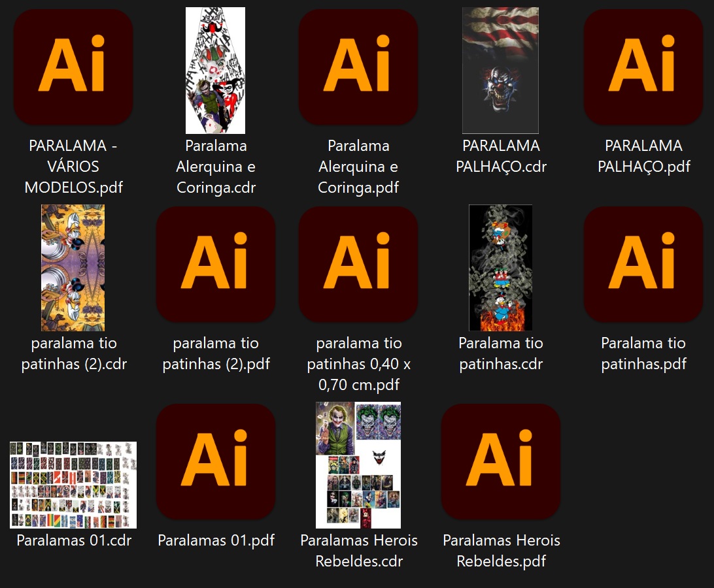Select PARALAMA PALHAÇO.pdf Illustrator icon

pos(643,67)
